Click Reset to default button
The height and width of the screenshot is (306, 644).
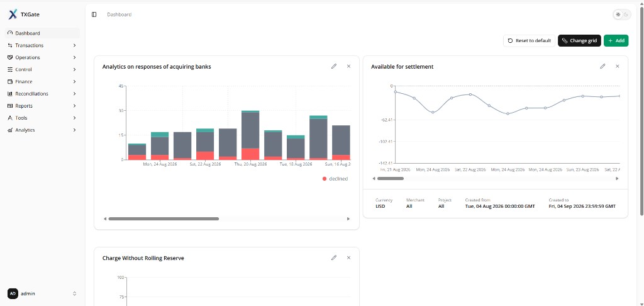(529, 41)
